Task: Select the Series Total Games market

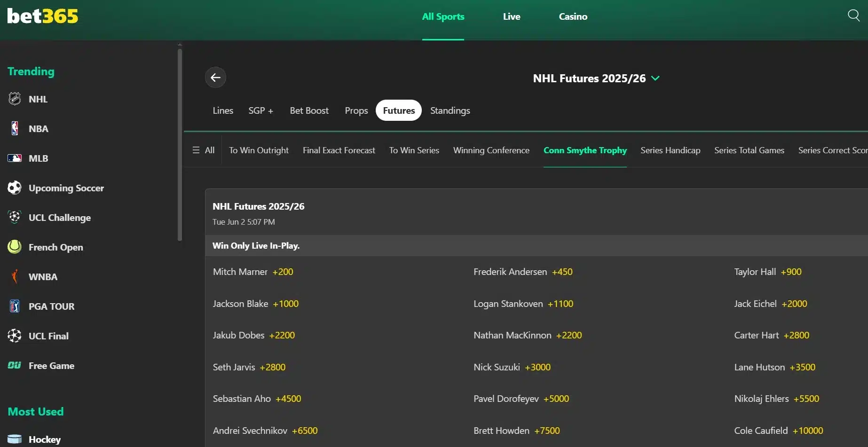Action: pyautogui.click(x=749, y=150)
